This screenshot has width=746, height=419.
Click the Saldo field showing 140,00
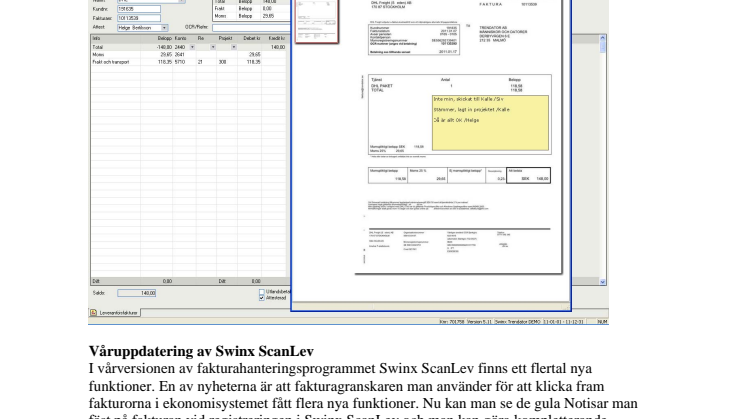pyautogui.click(x=137, y=293)
